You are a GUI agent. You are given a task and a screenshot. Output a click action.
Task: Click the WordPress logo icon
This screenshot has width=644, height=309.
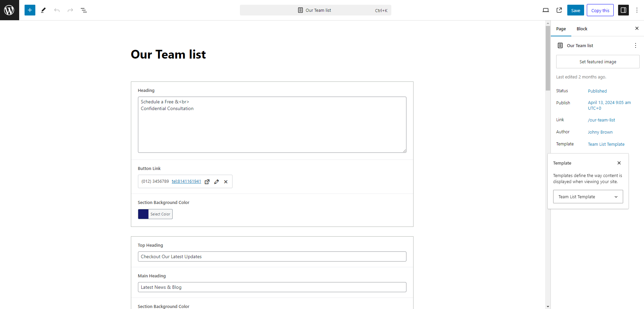[9, 10]
